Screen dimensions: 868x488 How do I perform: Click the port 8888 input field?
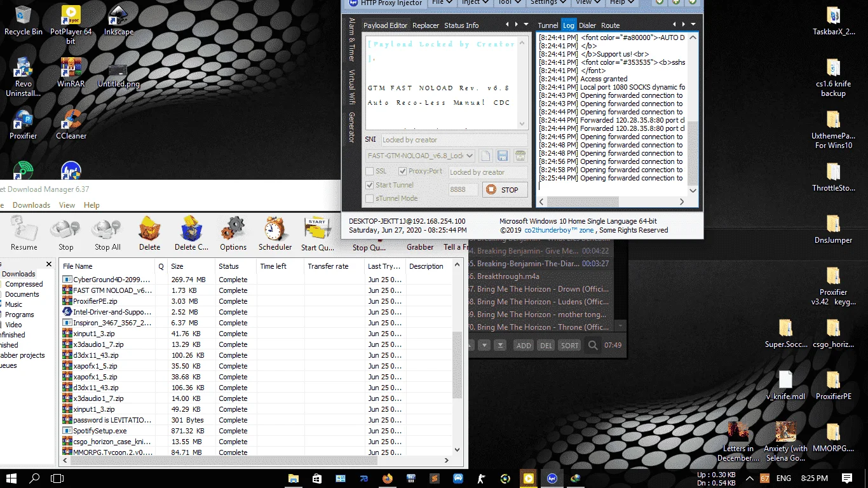click(463, 189)
